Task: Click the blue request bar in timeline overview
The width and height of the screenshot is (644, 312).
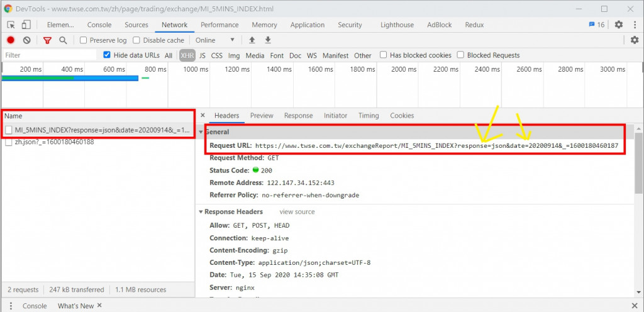Action: (70, 78)
